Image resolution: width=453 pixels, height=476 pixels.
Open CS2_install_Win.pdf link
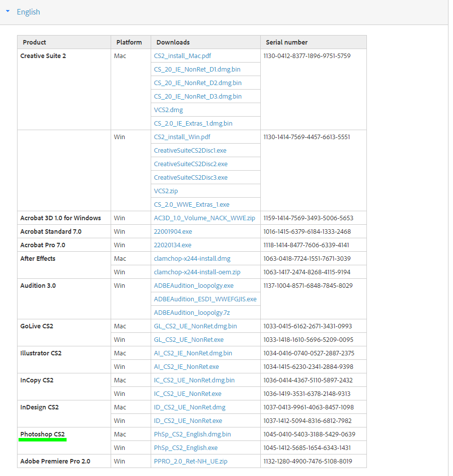(182, 137)
